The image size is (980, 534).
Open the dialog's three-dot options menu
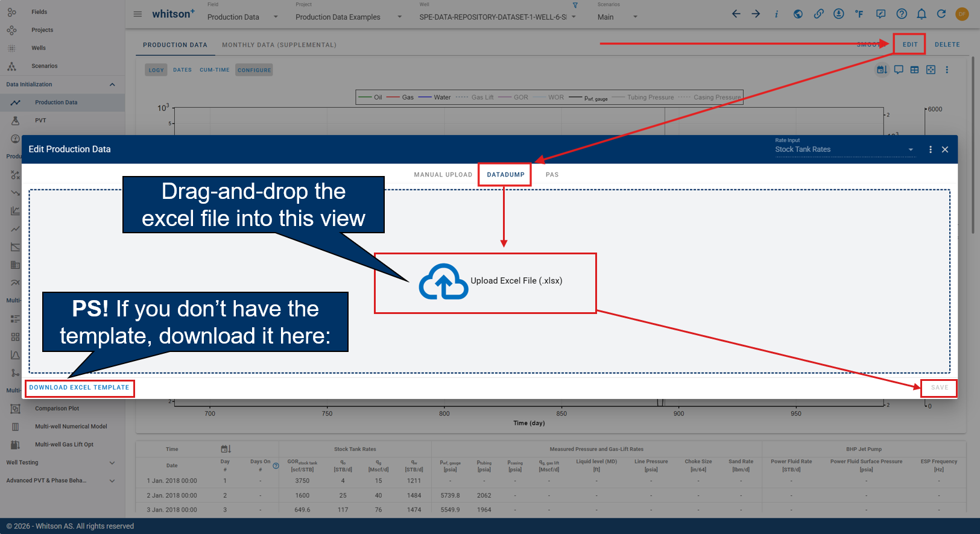pyautogui.click(x=931, y=149)
